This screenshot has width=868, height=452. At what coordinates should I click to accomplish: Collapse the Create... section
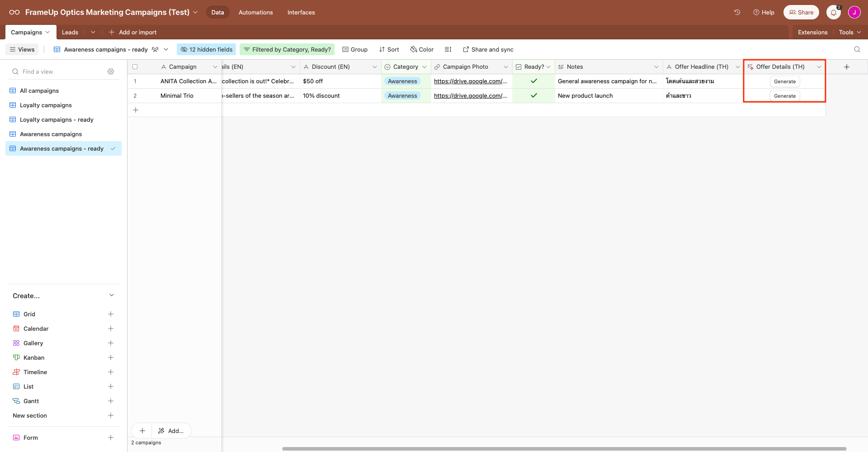(x=112, y=295)
